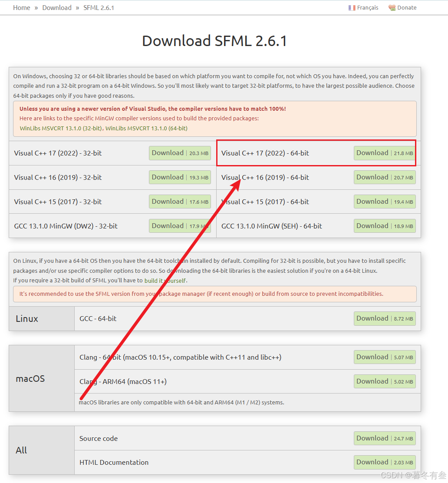Click the 'Visual C++ 17 (2022) - 32-bit' label

(58, 153)
